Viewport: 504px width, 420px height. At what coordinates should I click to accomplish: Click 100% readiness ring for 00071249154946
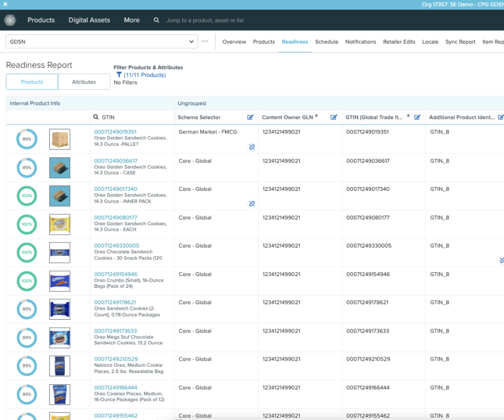click(x=27, y=281)
